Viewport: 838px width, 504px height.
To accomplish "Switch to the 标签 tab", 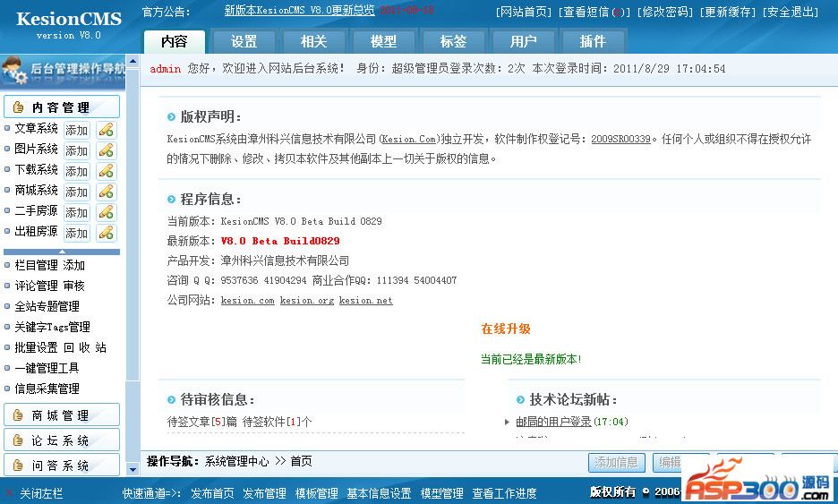I will (x=453, y=42).
